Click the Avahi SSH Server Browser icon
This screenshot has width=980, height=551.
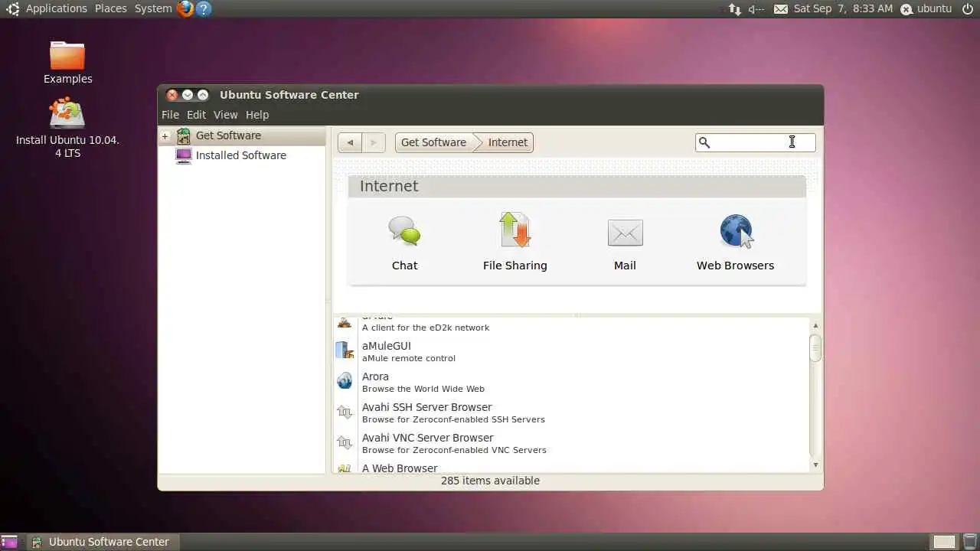coord(345,412)
